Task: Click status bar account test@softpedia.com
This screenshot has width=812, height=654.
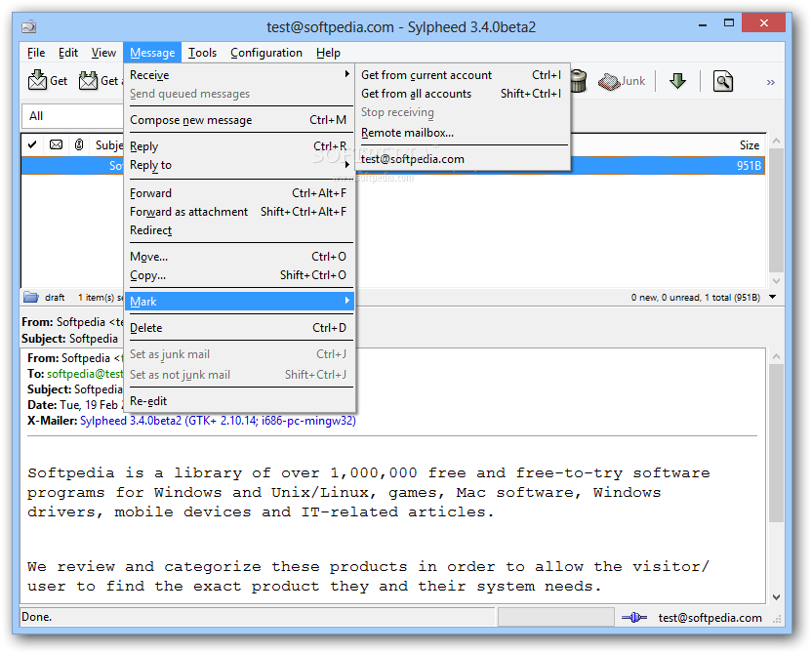Action: [x=710, y=618]
